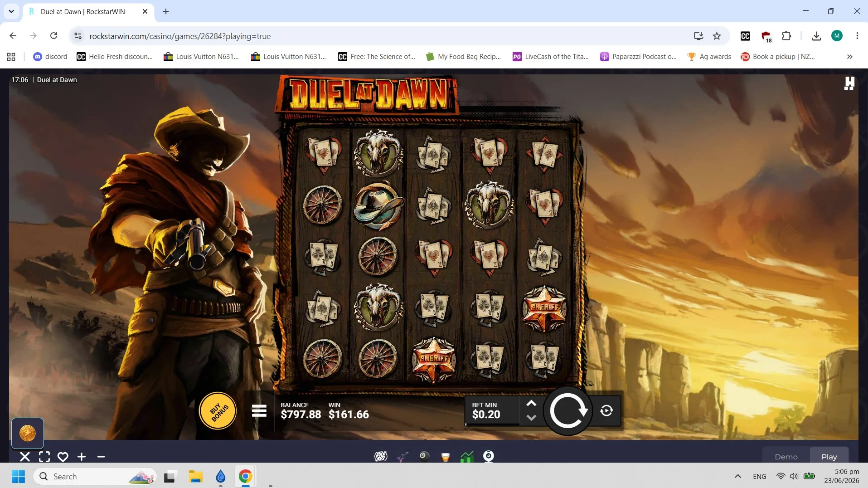This screenshot has width=868, height=488.
Task: Open Task View on the taskbar
Action: click(x=170, y=476)
